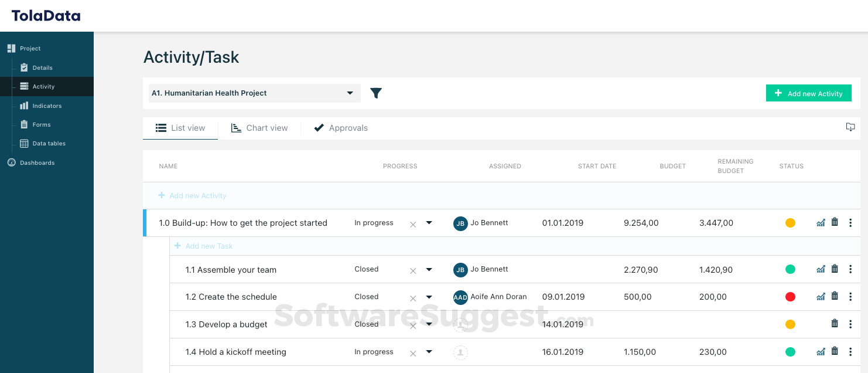Open Data tables from the sidebar
The height and width of the screenshot is (373, 868).
(x=48, y=143)
